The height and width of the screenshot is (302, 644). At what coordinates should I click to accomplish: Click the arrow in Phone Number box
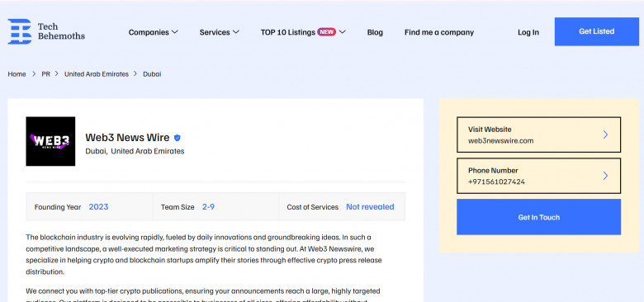605,176
